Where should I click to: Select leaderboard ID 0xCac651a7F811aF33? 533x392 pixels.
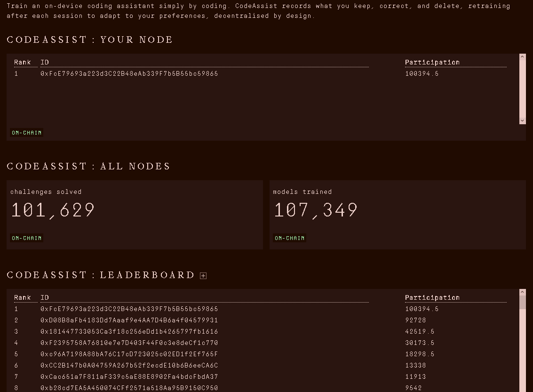pos(129,376)
